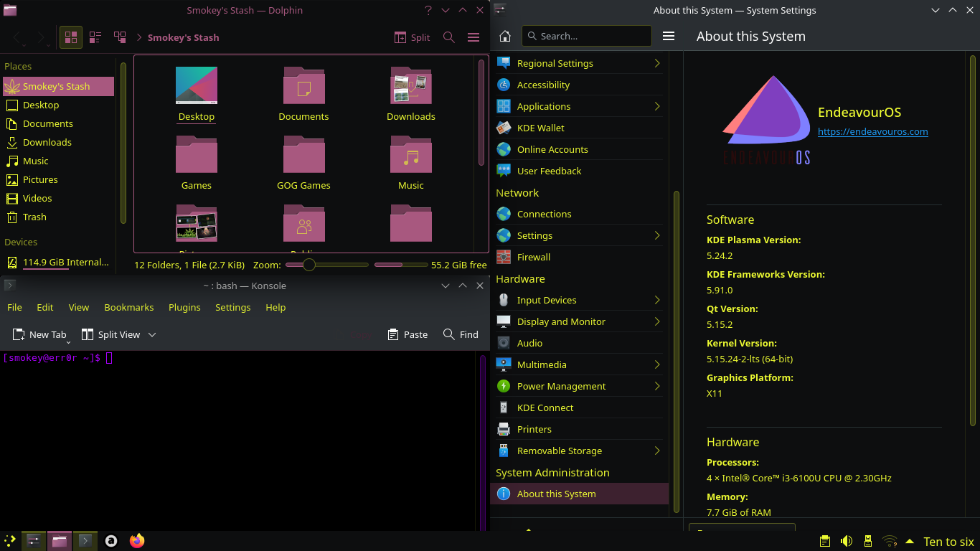Open Accessibility settings
The height and width of the screenshot is (551, 980).
[579, 85]
